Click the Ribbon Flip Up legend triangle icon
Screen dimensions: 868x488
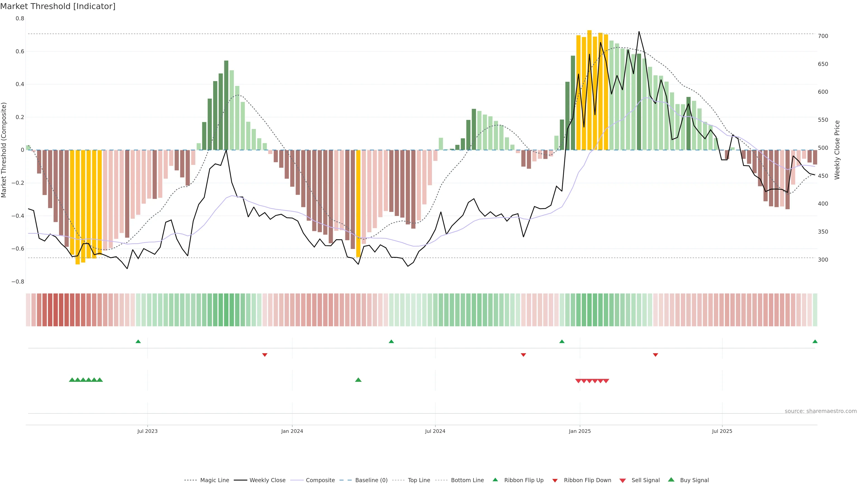click(x=495, y=480)
